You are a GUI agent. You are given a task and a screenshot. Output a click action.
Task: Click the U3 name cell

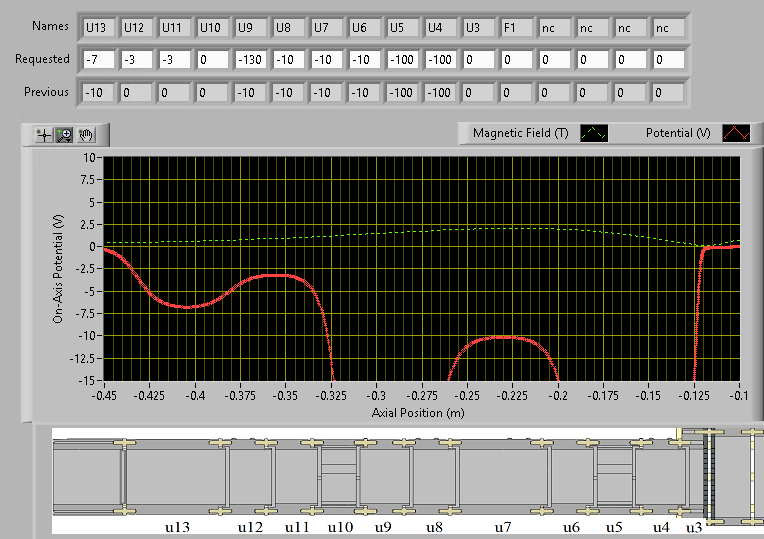(x=479, y=27)
